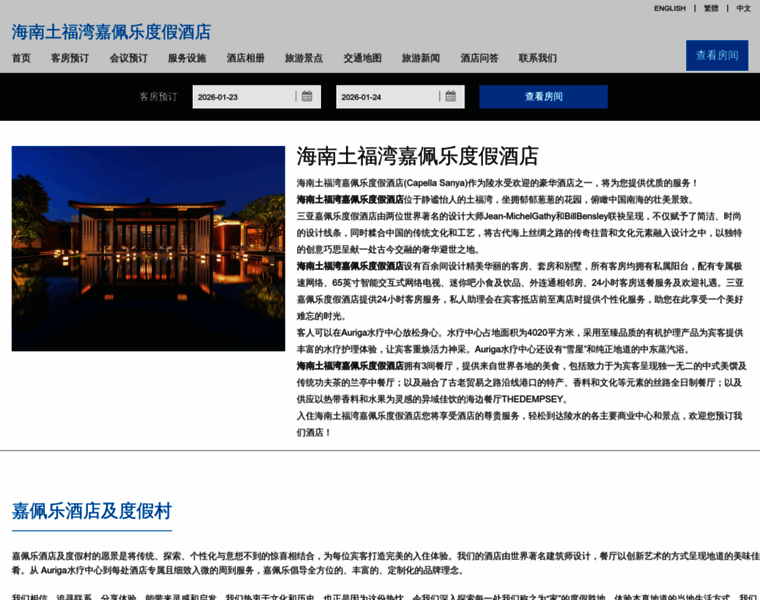Click 查看房间 button in top header
The image size is (760, 600).
(717, 55)
